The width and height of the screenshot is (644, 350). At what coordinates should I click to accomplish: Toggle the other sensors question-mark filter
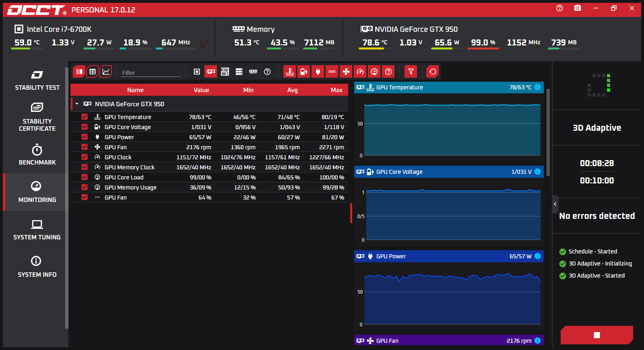pyautogui.click(x=388, y=72)
